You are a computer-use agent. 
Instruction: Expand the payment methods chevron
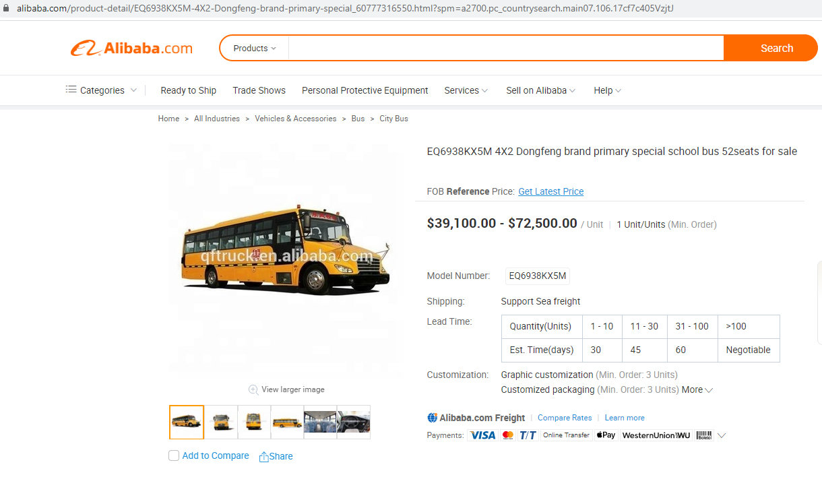[x=722, y=435]
